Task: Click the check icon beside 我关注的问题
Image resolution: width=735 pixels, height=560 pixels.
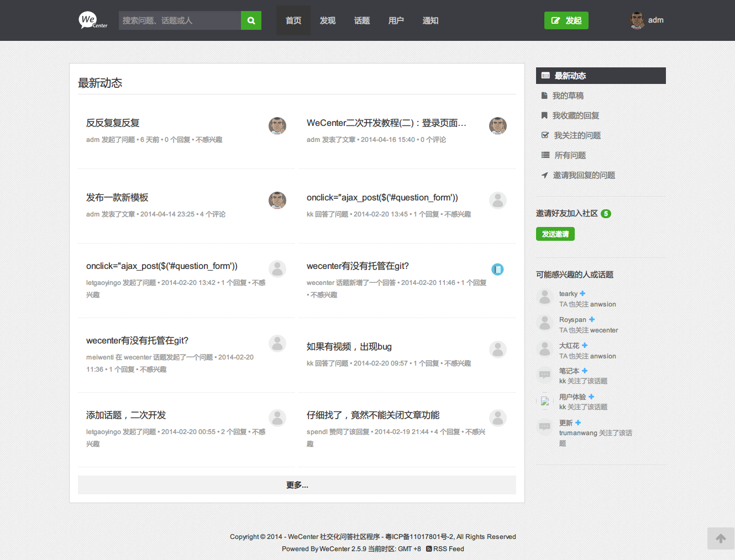Action: (545, 135)
